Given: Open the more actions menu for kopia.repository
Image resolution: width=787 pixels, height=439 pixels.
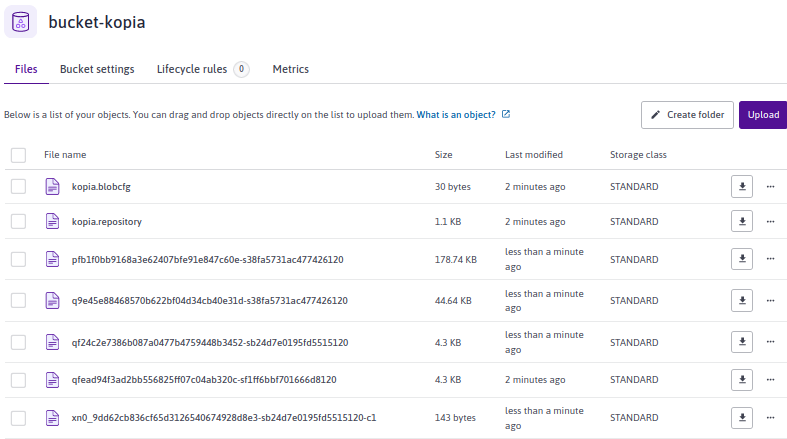Looking at the screenshot, I should click(x=770, y=221).
